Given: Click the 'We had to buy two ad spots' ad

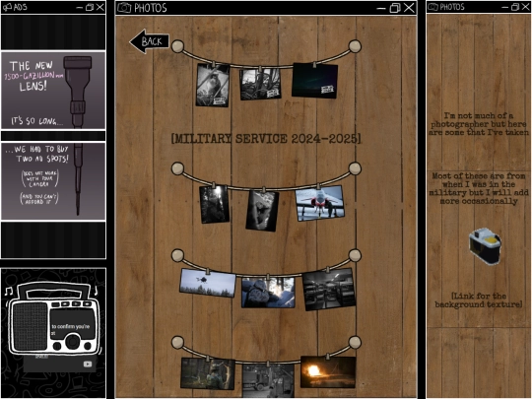Looking at the screenshot, I should point(53,181).
